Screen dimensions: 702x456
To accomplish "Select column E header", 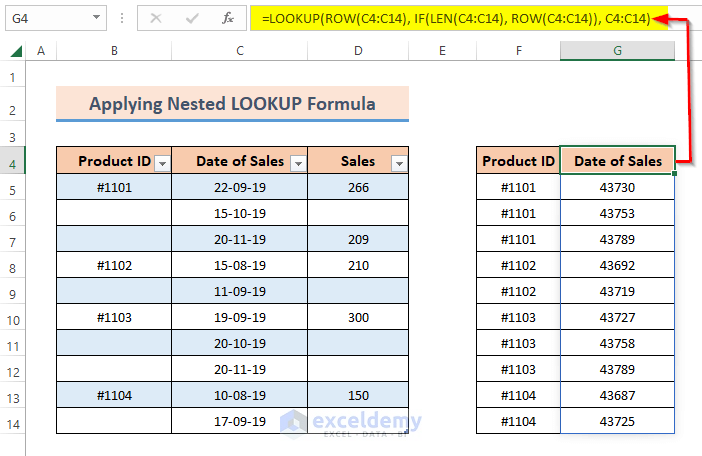I will 442,51.
